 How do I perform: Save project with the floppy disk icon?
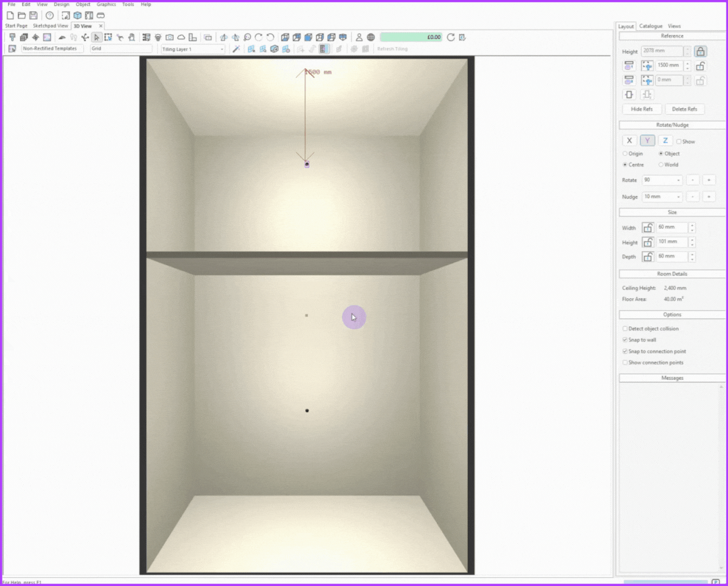tap(33, 16)
